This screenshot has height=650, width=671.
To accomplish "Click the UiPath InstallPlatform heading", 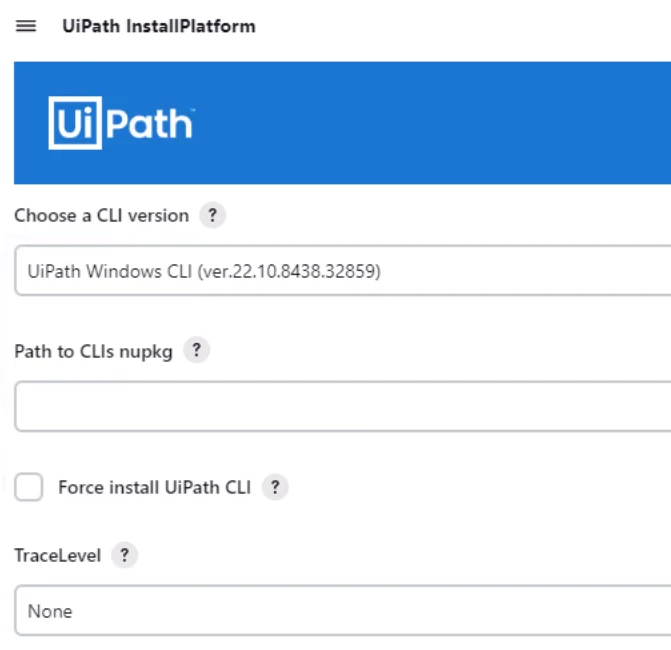I will [159, 26].
